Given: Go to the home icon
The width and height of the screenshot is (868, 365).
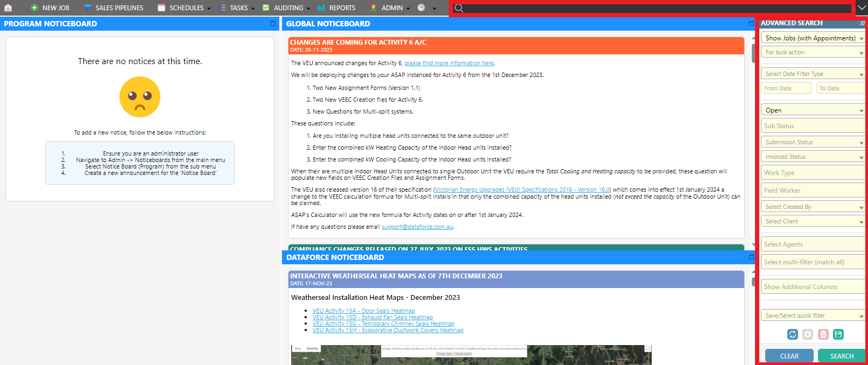Looking at the screenshot, I should coord(8,8).
